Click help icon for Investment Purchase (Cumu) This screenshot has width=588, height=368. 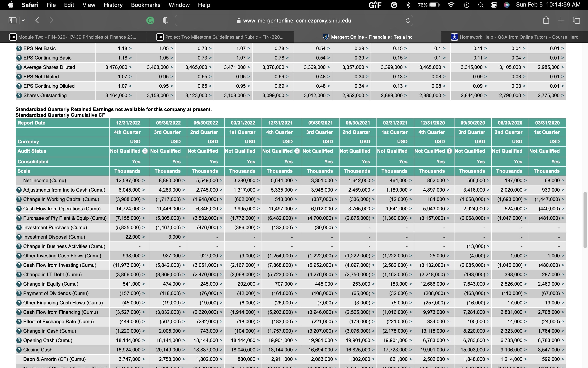pos(19,228)
